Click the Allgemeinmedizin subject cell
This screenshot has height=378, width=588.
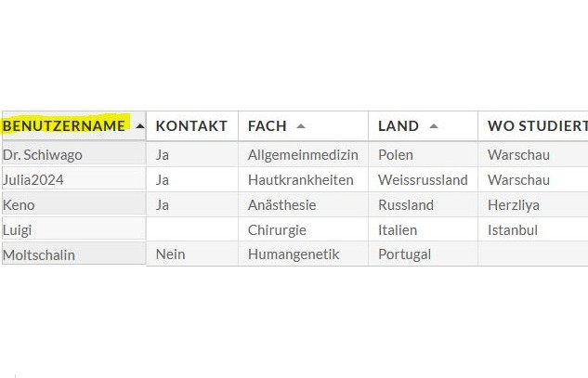(x=303, y=154)
